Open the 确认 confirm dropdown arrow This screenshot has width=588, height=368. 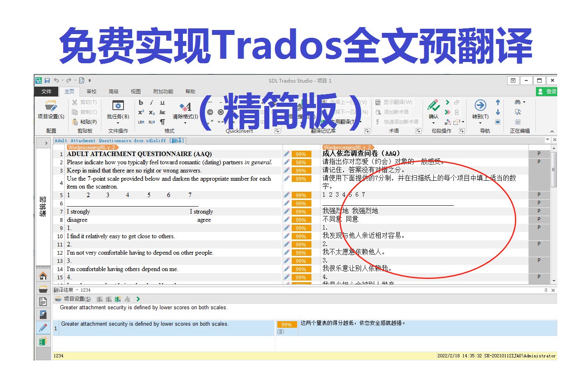tap(433, 122)
